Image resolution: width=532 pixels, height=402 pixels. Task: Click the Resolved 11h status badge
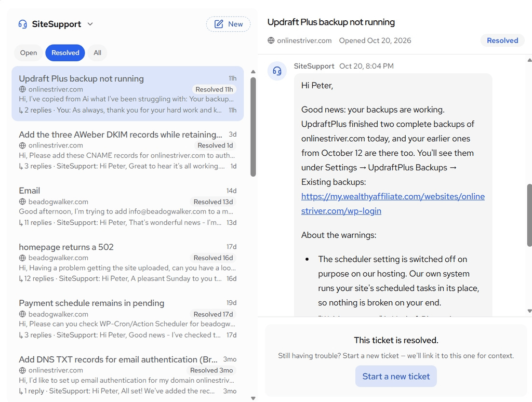coord(214,89)
